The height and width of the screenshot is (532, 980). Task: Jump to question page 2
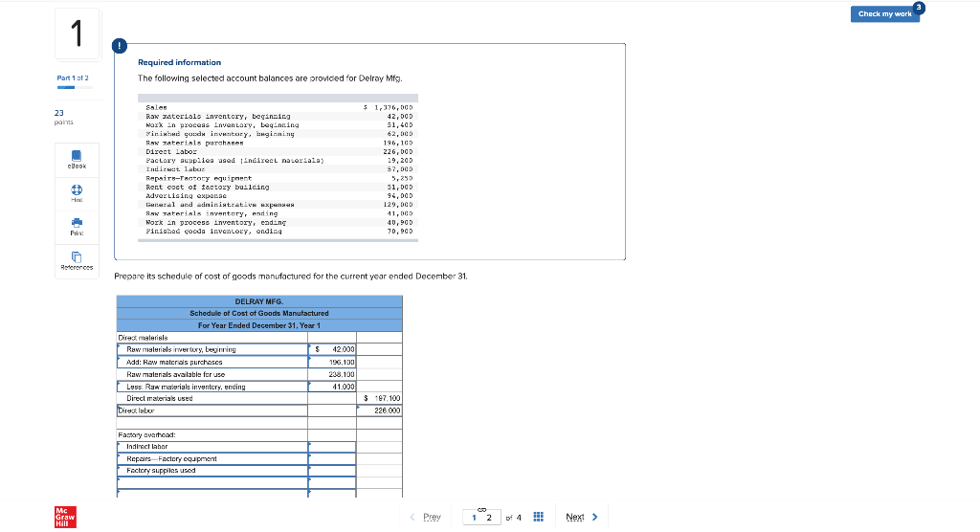489,518
